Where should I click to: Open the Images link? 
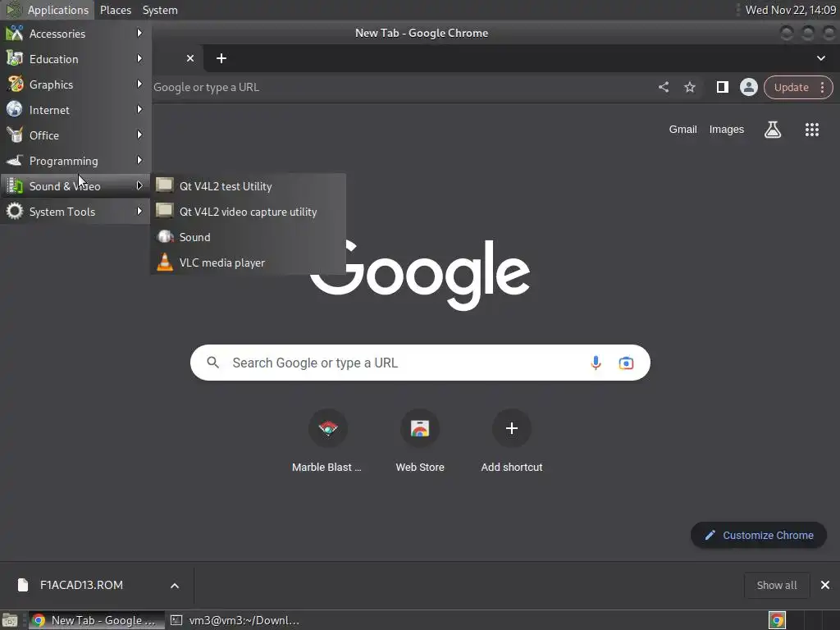pyautogui.click(x=727, y=129)
